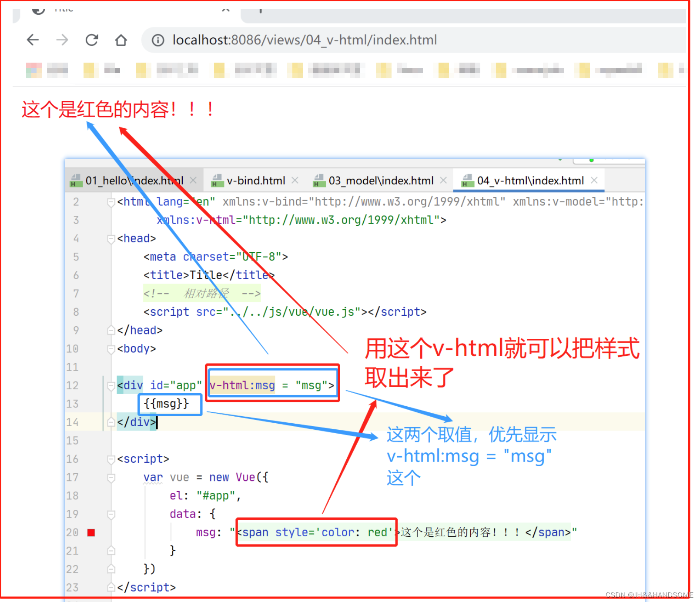Screen dimensions: 700x602
Task: Click the browser forward arrow
Action: [x=62, y=40]
